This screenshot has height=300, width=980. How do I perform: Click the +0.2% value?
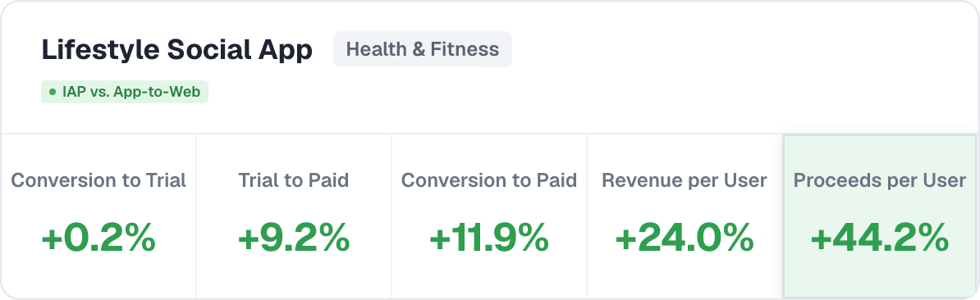point(98,238)
